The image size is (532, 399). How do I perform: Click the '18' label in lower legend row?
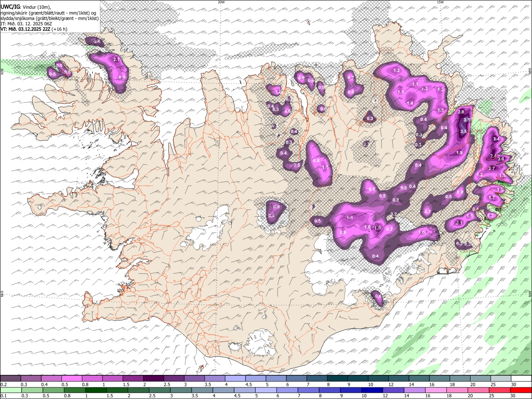(x=451, y=396)
